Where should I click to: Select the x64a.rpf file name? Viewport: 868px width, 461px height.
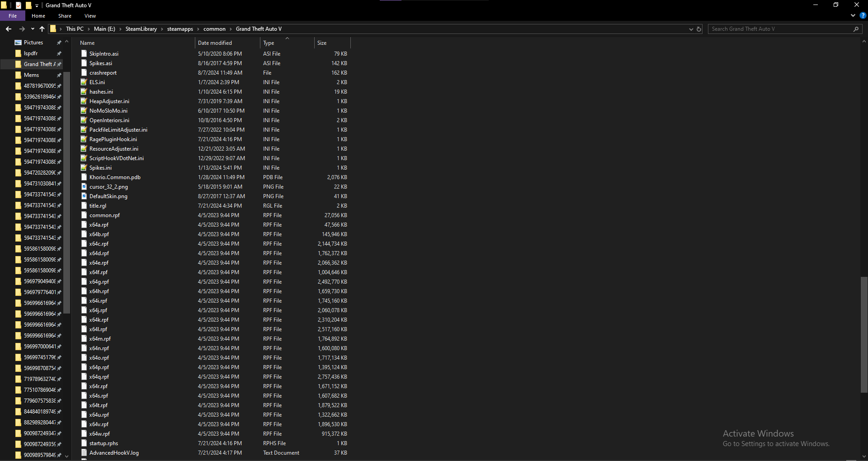click(x=99, y=225)
